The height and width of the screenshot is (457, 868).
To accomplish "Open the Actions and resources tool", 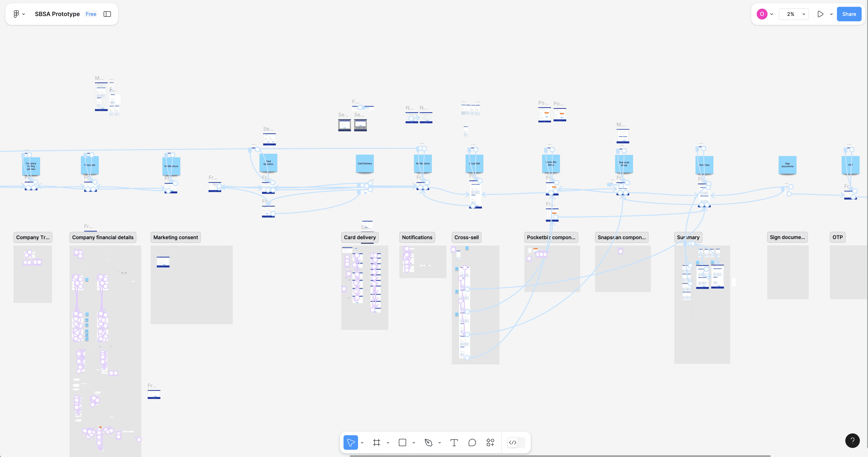I will [x=490, y=442].
